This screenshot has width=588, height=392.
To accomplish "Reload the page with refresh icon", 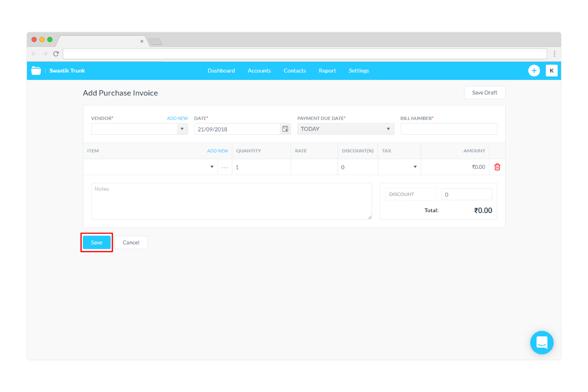I will point(56,54).
